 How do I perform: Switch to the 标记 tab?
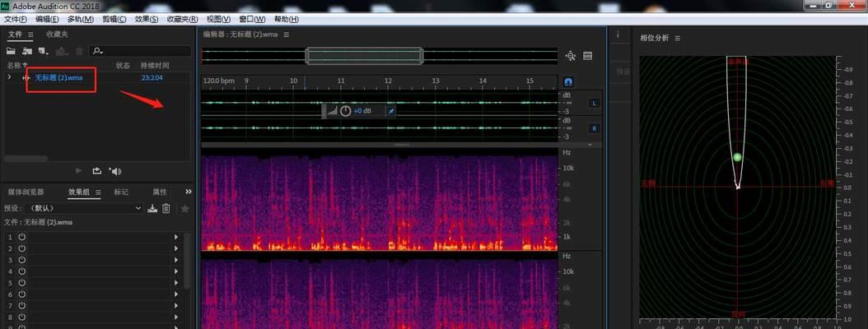pyautogui.click(x=121, y=192)
